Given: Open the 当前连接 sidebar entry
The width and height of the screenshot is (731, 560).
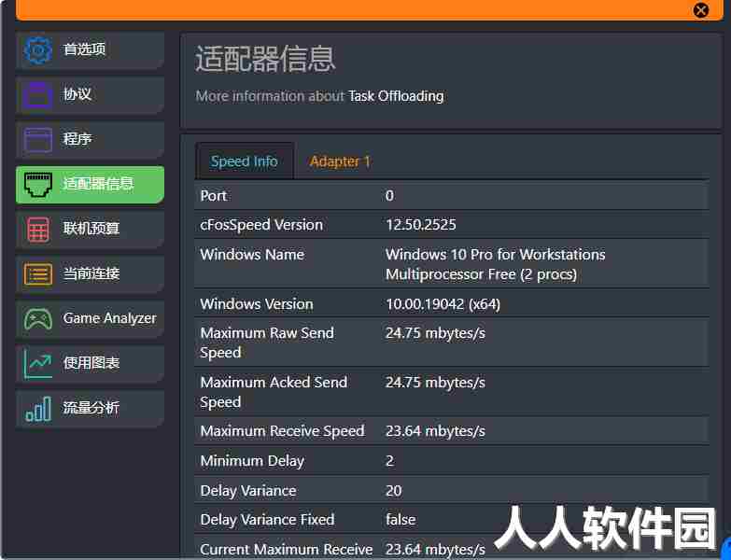Looking at the screenshot, I should pos(90,273).
